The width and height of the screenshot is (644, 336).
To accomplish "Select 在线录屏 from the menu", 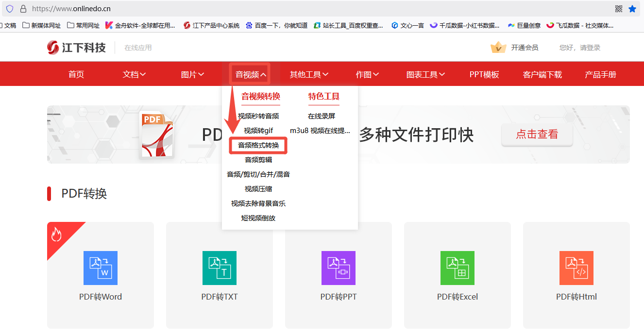I will tap(322, 116).
